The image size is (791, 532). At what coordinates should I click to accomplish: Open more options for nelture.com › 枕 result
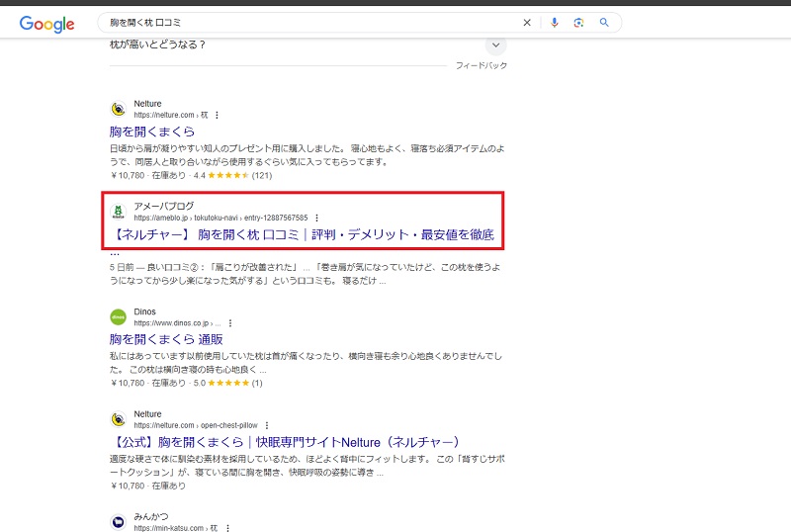coord(217,115)
